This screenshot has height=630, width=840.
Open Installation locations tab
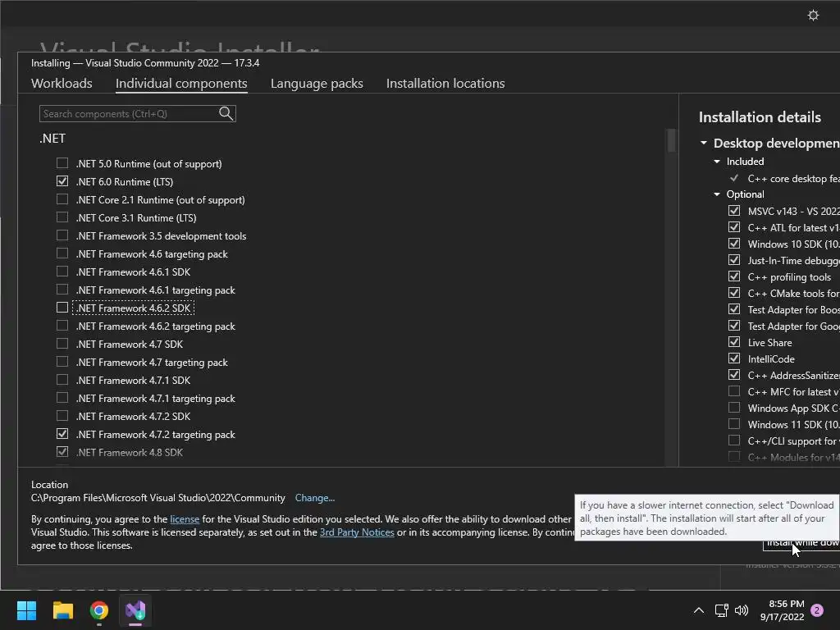click(x=445, y=84)
